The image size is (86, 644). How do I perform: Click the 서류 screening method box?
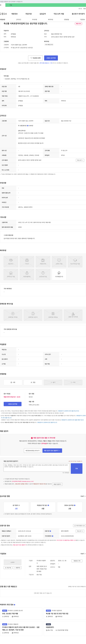click(x=13, y=383)
